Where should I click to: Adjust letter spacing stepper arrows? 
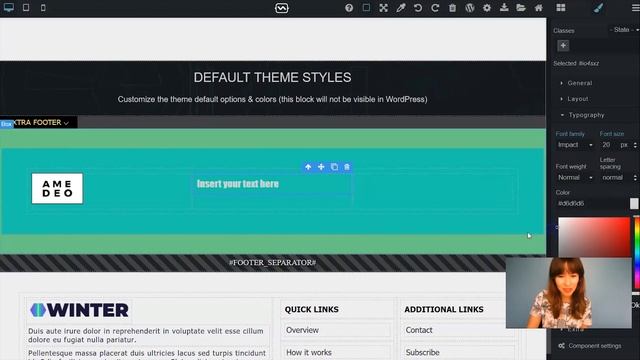[635, 178]
